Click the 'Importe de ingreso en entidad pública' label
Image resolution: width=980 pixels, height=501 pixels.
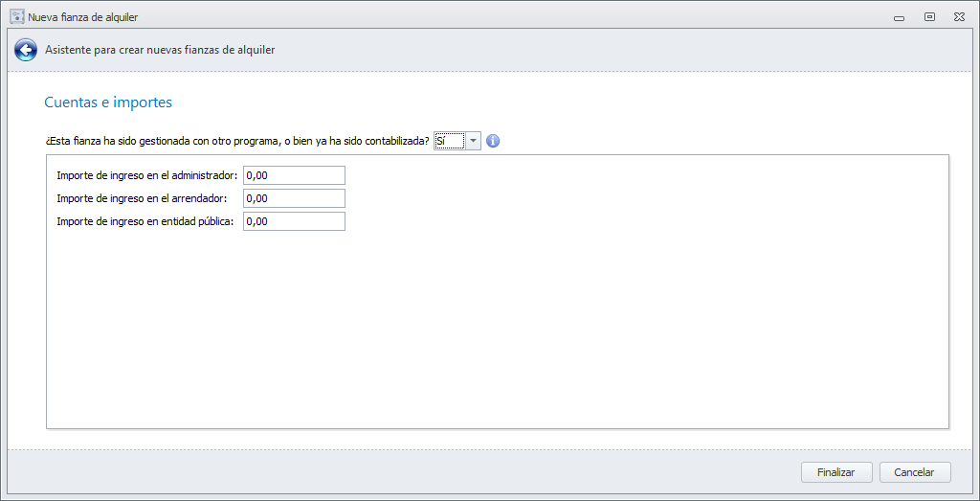pyautogui.click(x=146, y=221)
